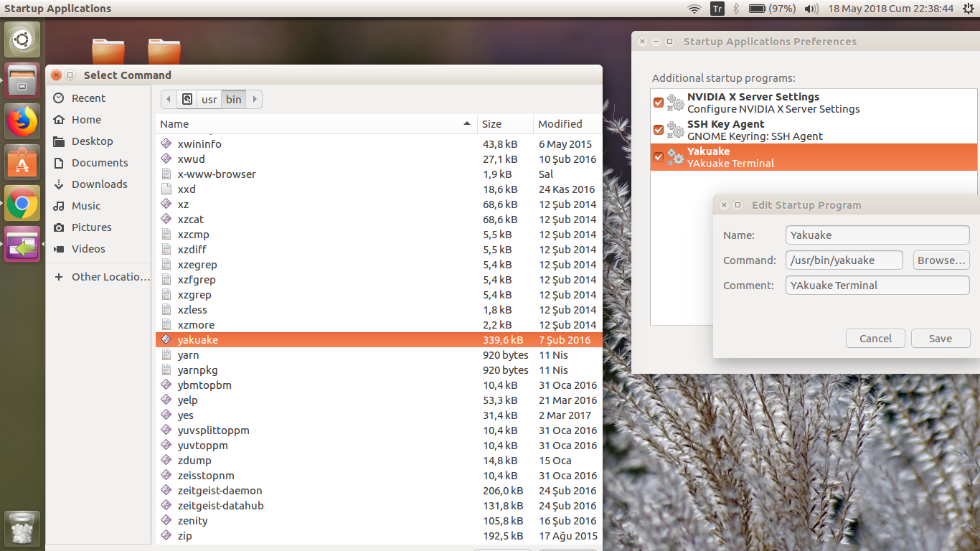Click the x-www-browser script file icon
This screenshot has width=980, height=551.
[166, 174]
